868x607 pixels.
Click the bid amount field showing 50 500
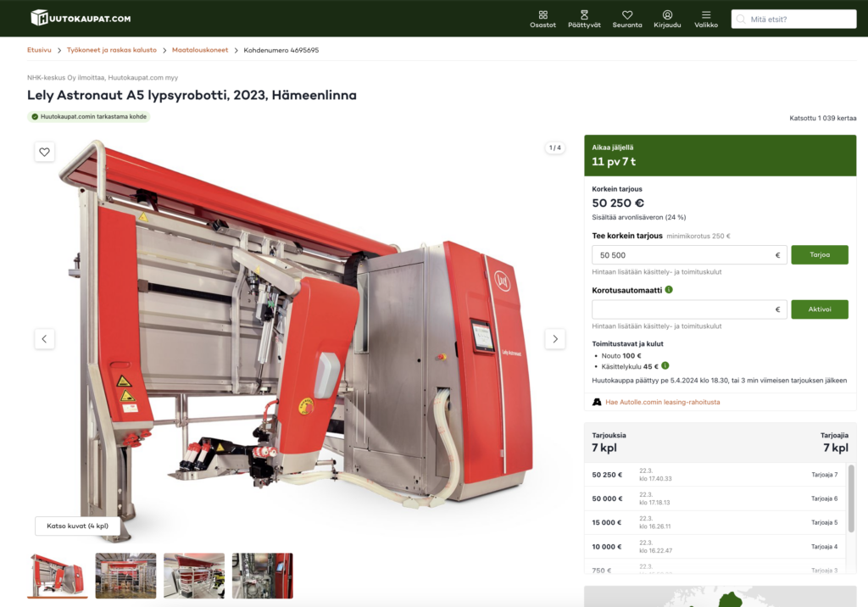(689, 255)
